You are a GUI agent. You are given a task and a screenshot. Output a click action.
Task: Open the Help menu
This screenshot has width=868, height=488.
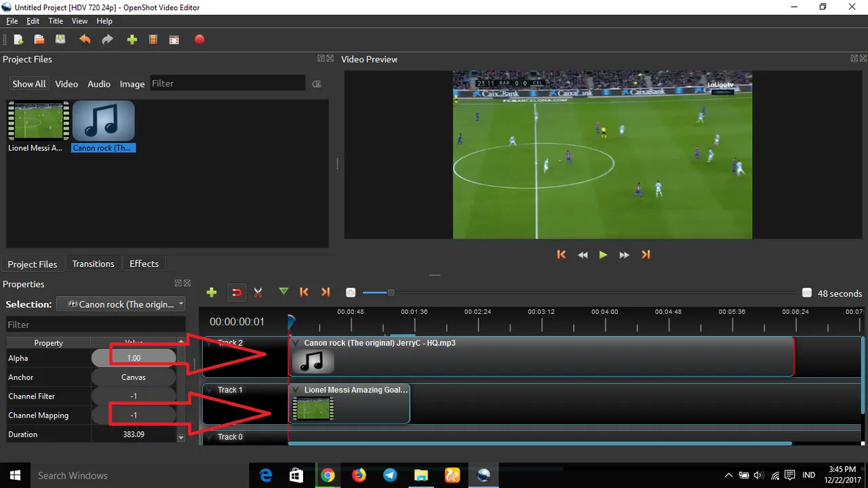pyautogui.click(x=104, y=21)
